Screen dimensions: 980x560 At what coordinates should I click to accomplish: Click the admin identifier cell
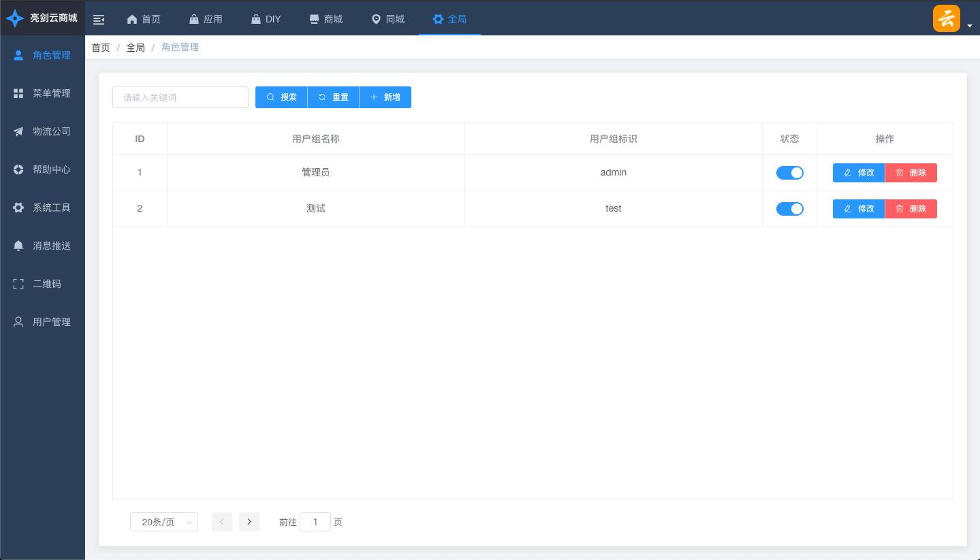pos(614,173)
